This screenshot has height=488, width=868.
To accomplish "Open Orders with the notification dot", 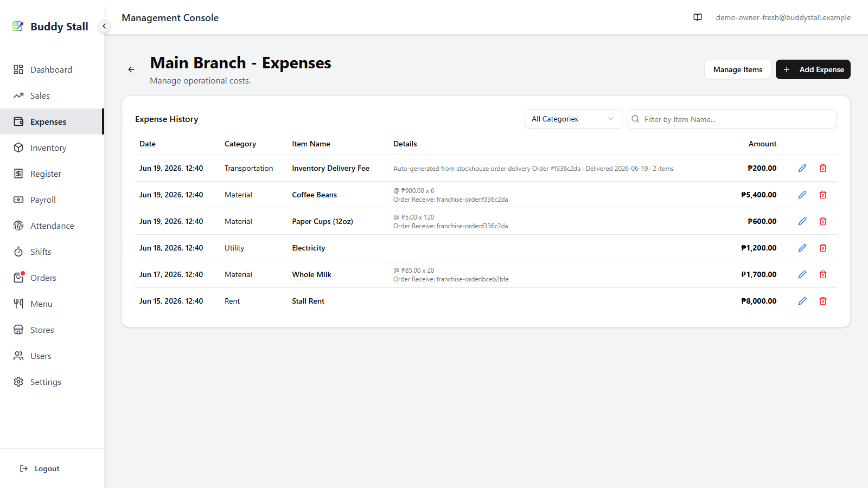I will [52, 278].
